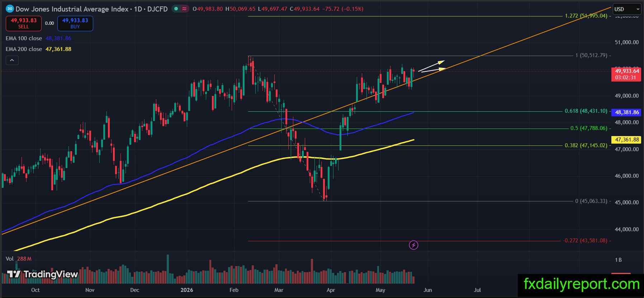Click the header close value C49,933.64

(304, 9)
